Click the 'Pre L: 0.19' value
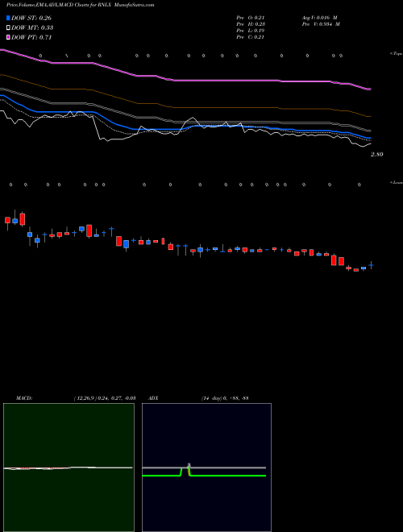 point(251,31)
